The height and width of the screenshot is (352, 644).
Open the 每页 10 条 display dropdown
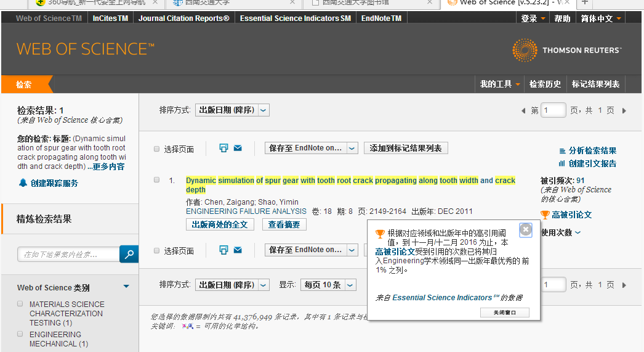pyautogui.click(x=328, y=285)
